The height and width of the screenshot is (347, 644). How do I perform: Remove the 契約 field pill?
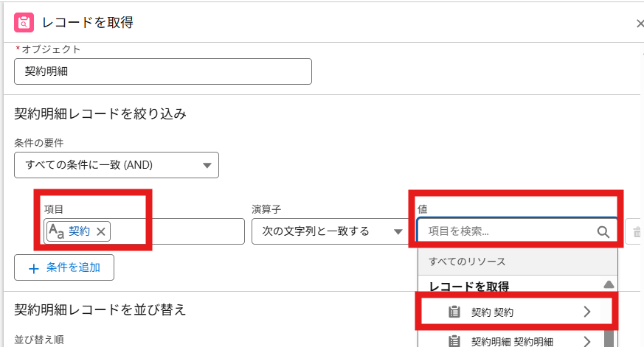point(101,231)
